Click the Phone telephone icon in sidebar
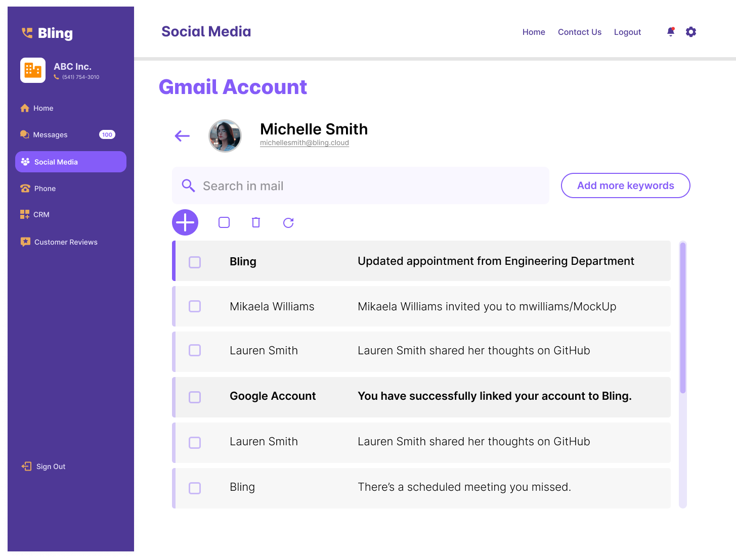Viewport: 736px width, 560px height. point(25,189)
